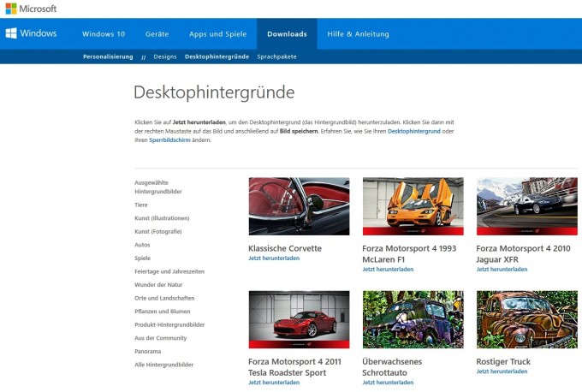Select Feiertage und Jahreszeiten category
This screenshot has width=582, height=392.
169,271
